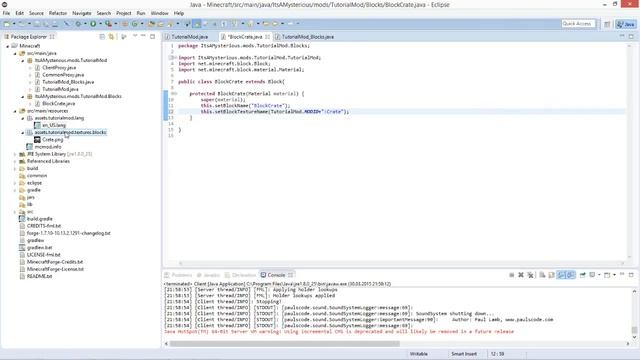Open the Open Perspective icon beside Quick Access

[x=607, y=24]
